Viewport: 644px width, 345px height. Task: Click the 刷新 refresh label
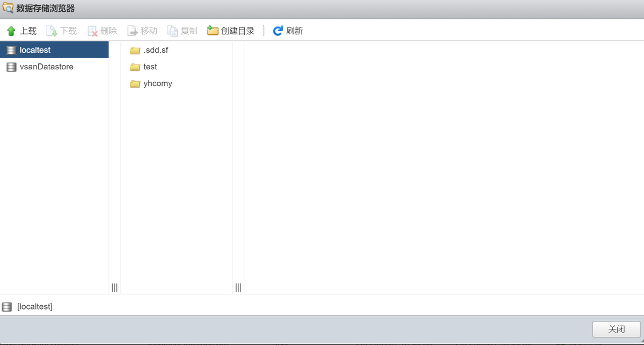click(295, 31)
